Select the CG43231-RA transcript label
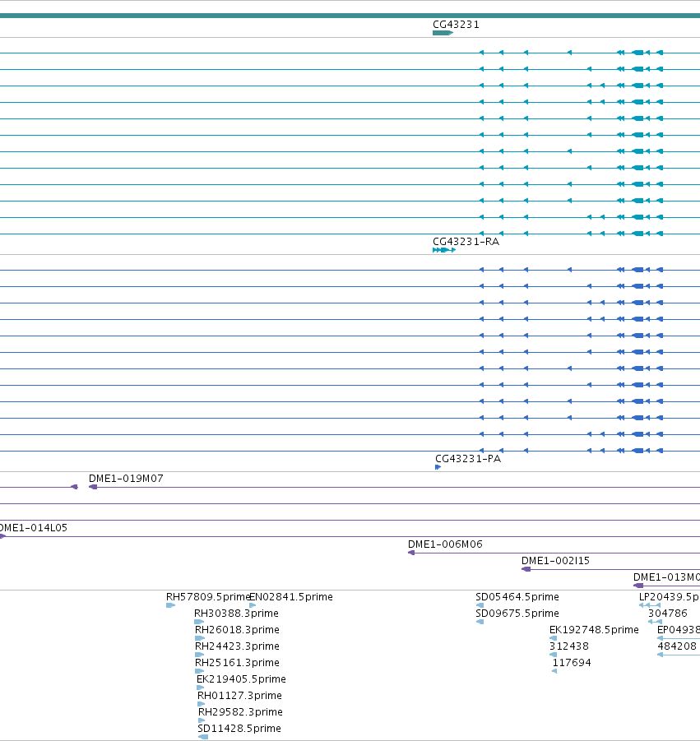Viewport: 700px width, 741px height. pos(466,242)
